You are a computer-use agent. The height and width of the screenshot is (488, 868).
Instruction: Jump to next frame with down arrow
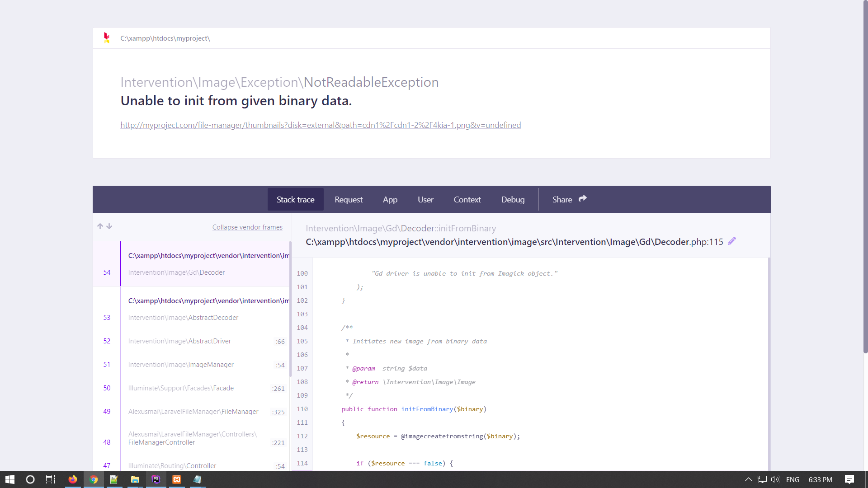point(109,226)
